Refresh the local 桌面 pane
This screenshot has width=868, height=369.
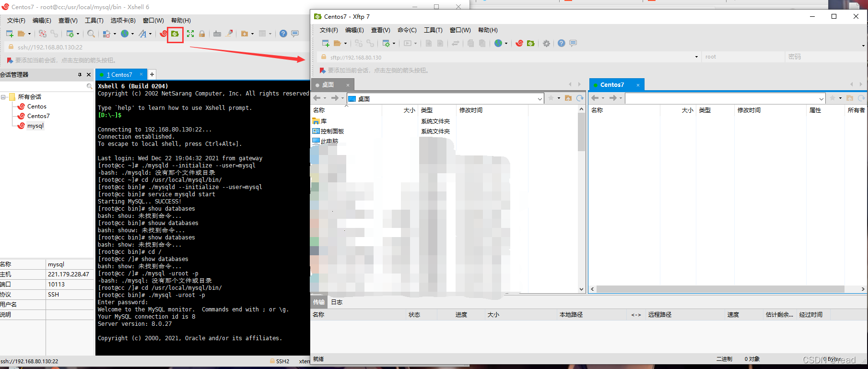(580, 98)
